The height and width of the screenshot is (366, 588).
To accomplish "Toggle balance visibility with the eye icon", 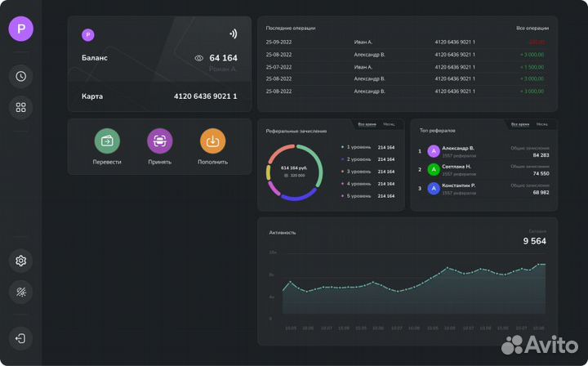I will [x=198, y=58].
